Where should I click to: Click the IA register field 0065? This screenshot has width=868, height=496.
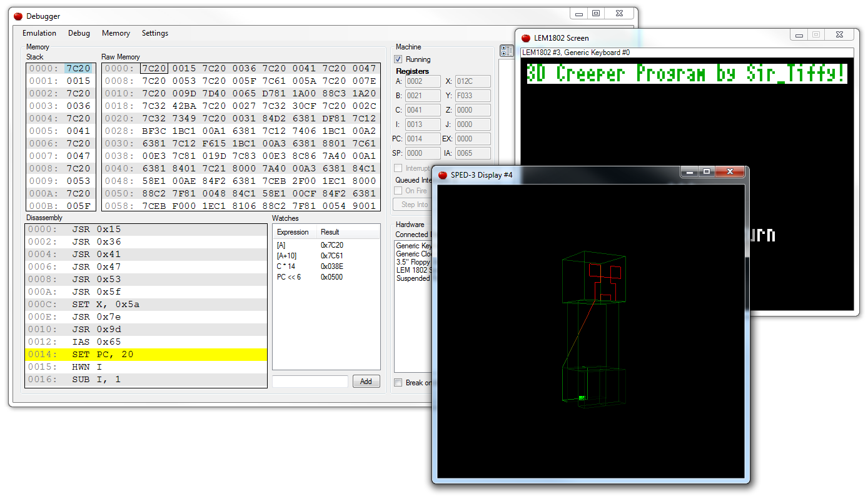[473, 153]
